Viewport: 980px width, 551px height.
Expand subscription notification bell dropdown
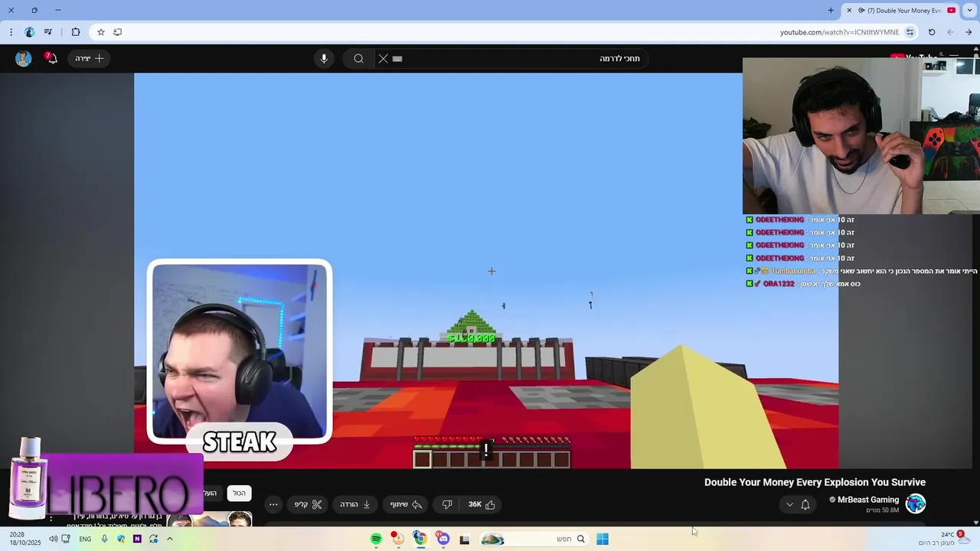pos(798,504)
